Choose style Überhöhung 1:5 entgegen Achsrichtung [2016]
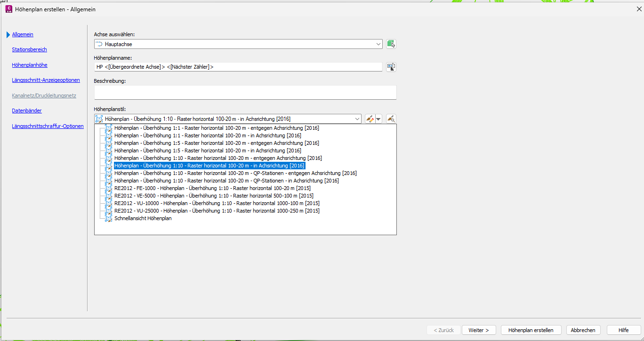 (x=217, y=143)
